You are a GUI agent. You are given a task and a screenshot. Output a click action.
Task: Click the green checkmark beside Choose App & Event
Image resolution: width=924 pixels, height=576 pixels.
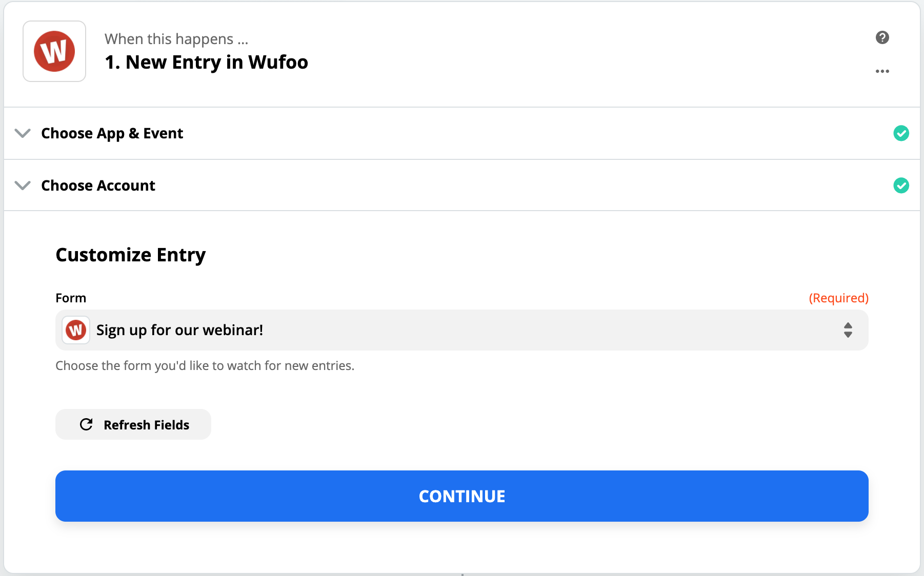click(x=901, y=133)
